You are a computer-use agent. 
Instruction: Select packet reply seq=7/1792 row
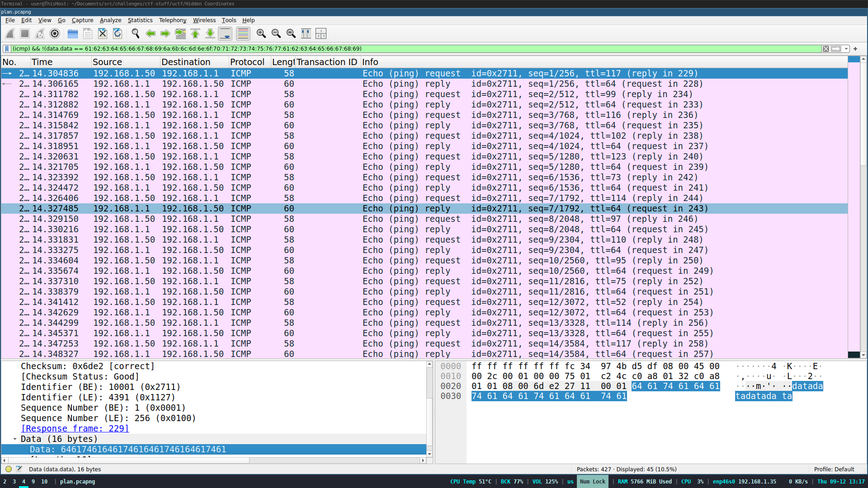point(424,208)
